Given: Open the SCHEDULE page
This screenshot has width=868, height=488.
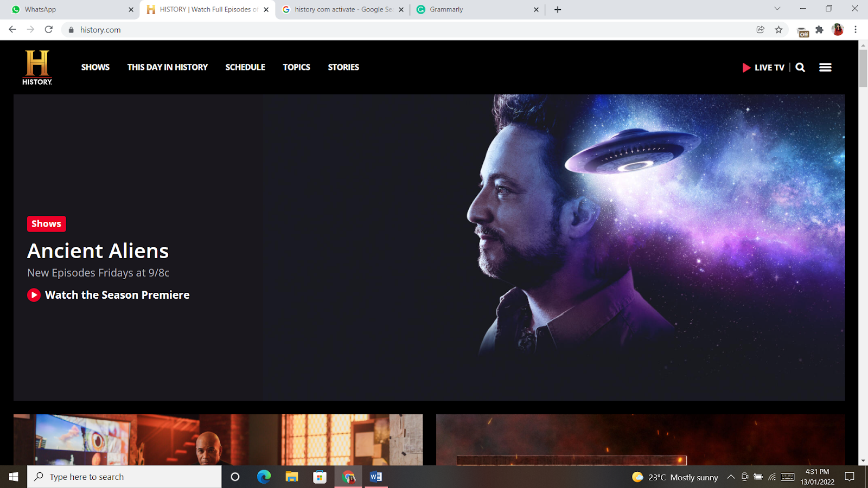Looking at the screenshot, I should pyautogui.click(x=245, y=67).
